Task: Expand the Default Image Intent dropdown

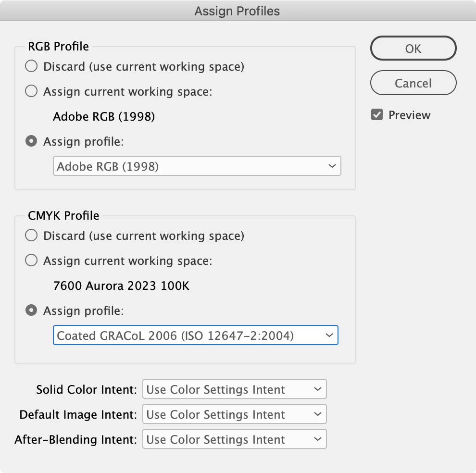Action: pos(234,414)
